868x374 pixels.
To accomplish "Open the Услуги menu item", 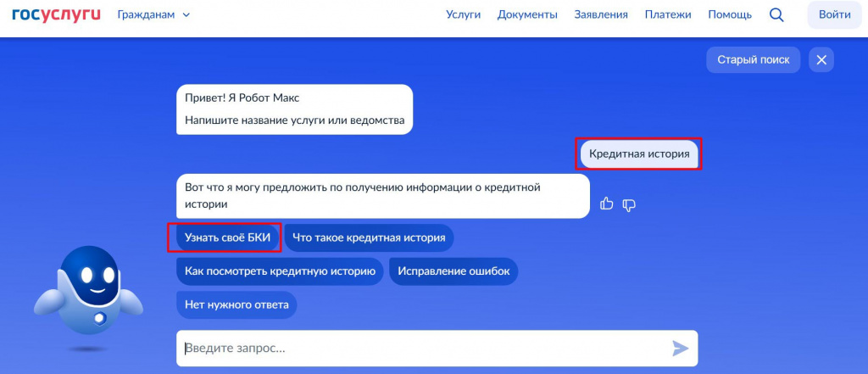I will 464,15.
